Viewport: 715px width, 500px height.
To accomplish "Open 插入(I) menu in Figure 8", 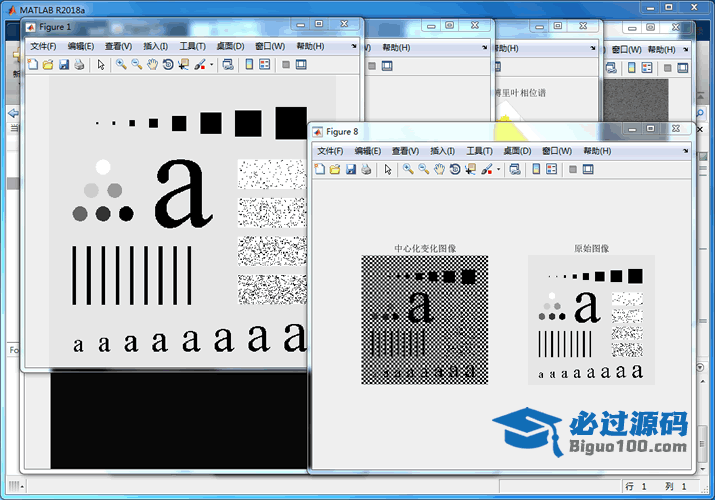I will [442, 151].
